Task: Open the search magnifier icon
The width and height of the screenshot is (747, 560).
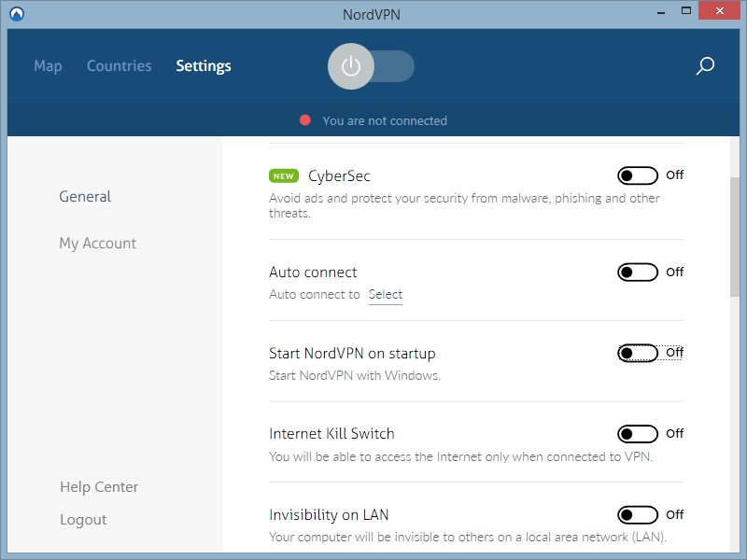Action: click(x=705, y=66)
